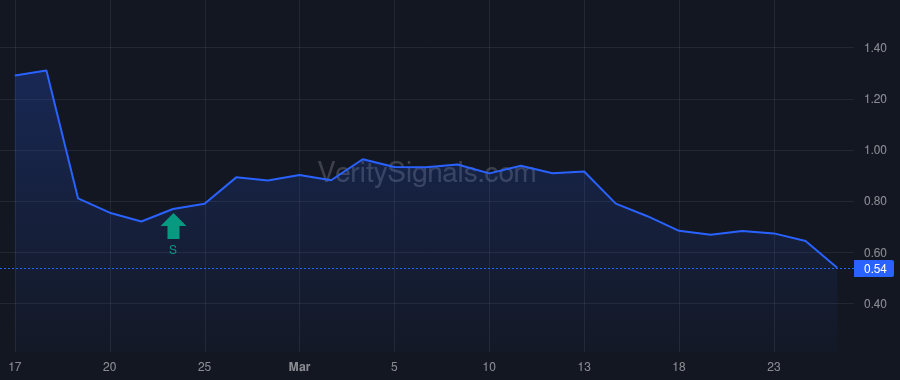Viewport: 900px width, 380px height.
Task: Click date label 20 on time axis
Action: (x=110, y=366)
